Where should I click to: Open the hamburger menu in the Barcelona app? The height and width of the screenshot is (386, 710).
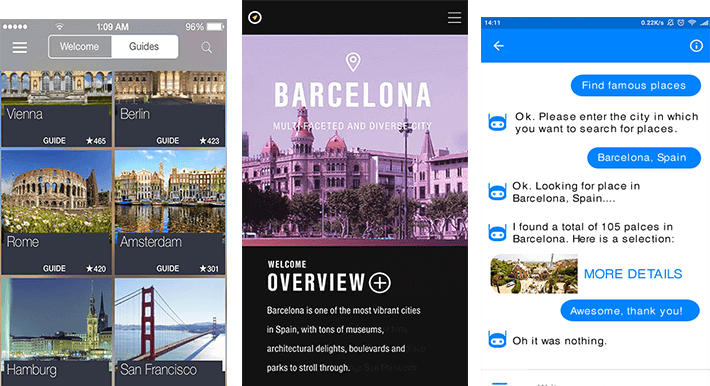point(454,18)
